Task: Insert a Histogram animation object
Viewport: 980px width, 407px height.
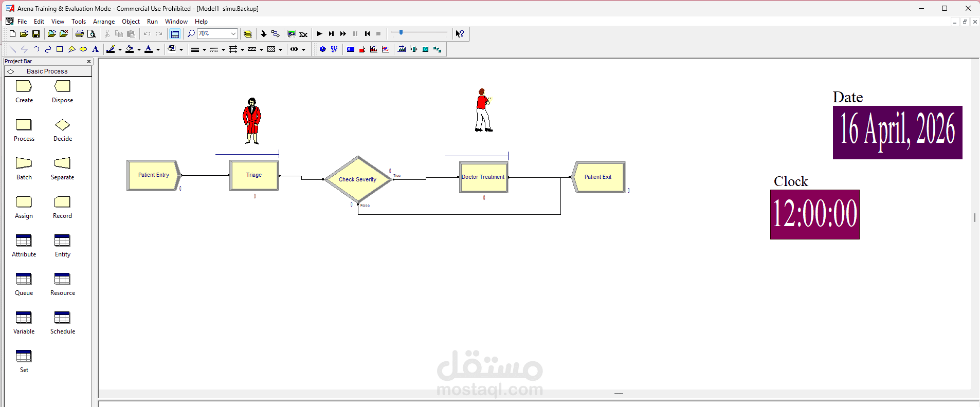Action: pyautogui.click(x=374, y=49)
